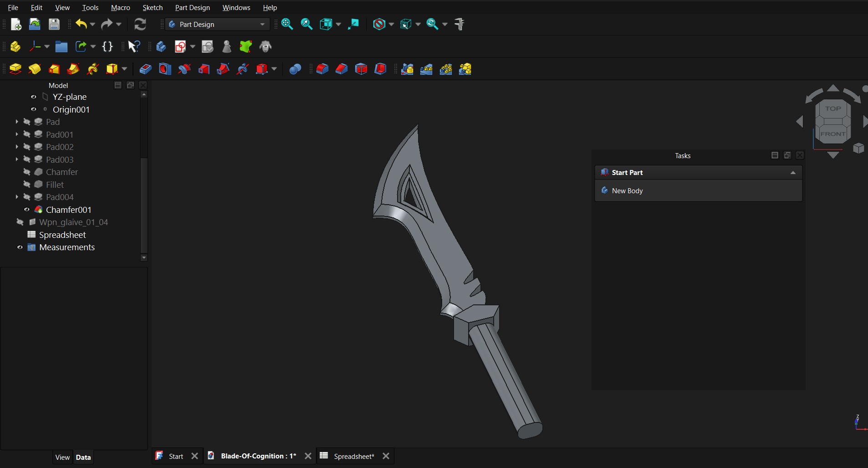Click the Revolution tool icon
Image resolution: width=868 pixels, height=468 pixels.
coord(35,69)
